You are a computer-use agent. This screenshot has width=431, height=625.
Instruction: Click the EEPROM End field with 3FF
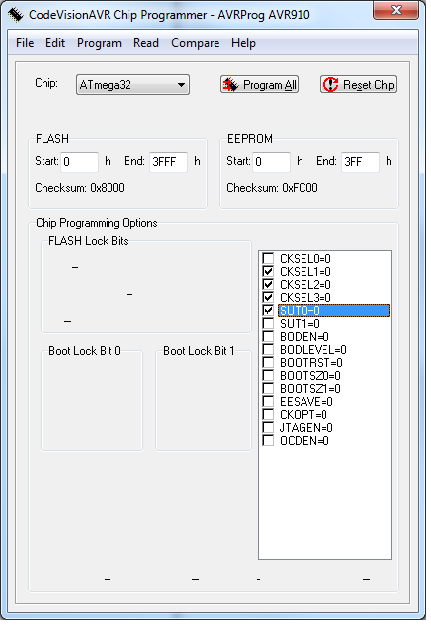(x=360, y=162)
